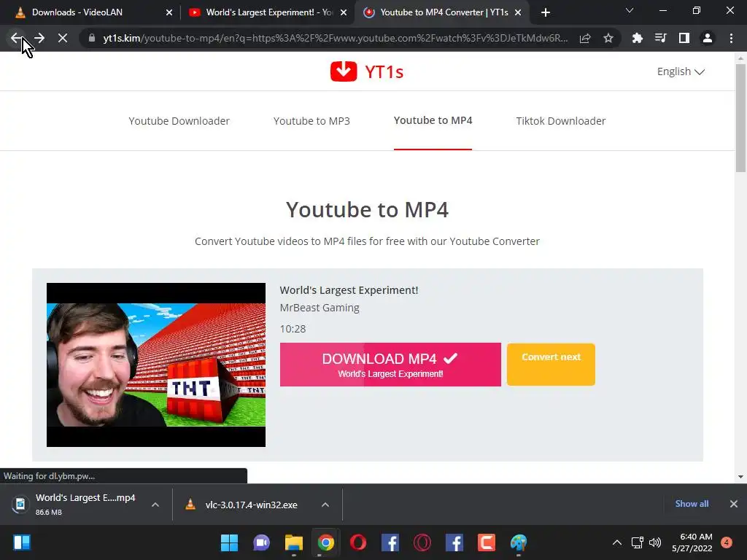Open Google Chrome on taskbar
Image resolution: width=747 pixels, height=560 pixels.
[x=326, y=542]
